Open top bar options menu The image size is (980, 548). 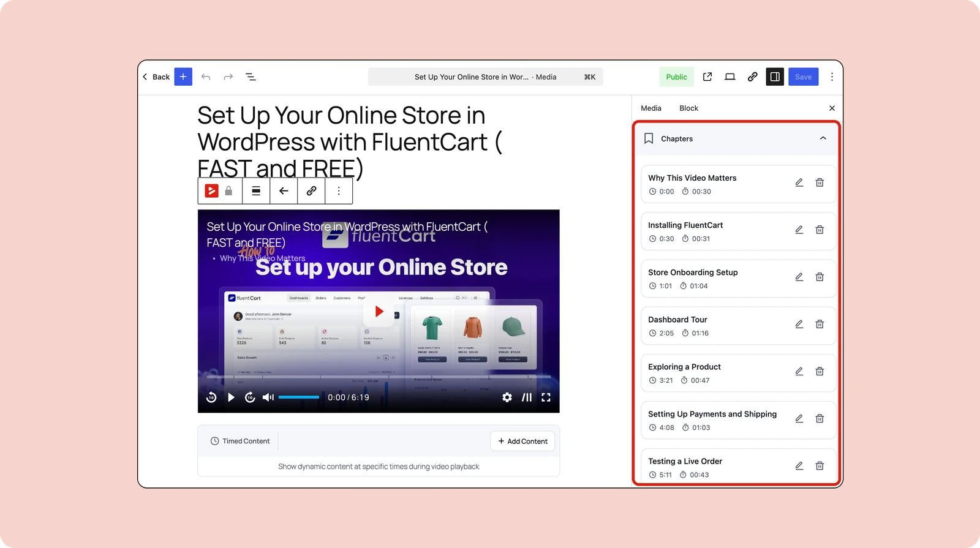click(832, 77)
